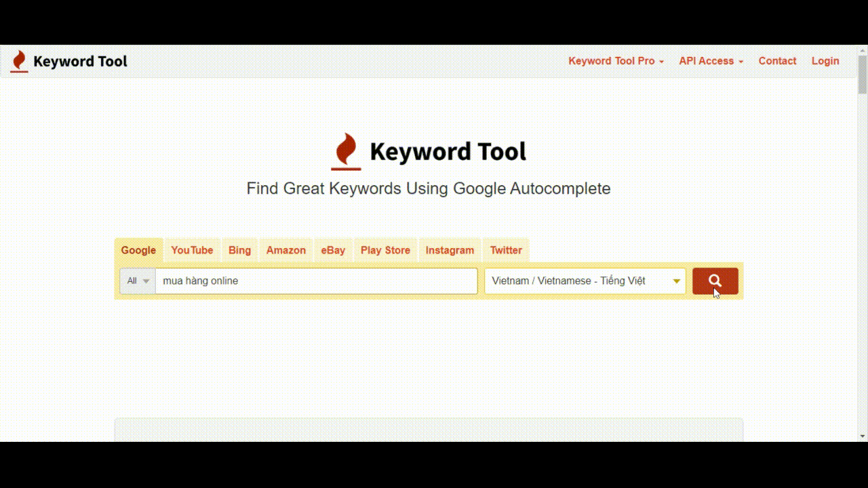
Task: Open the All search-type filter dropdown
Action: tap(138, 281)
